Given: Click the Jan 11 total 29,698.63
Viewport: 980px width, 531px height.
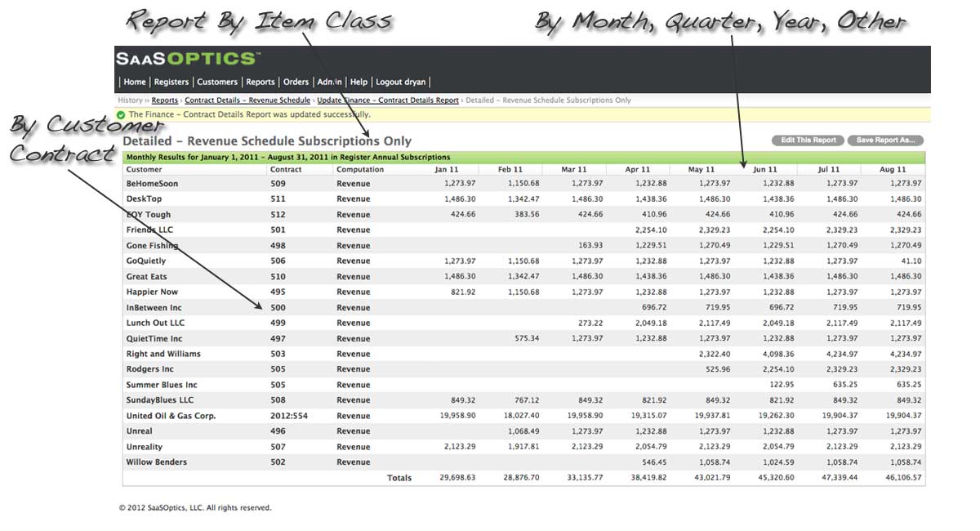Looking at the screenshot, I should [457, 479].
